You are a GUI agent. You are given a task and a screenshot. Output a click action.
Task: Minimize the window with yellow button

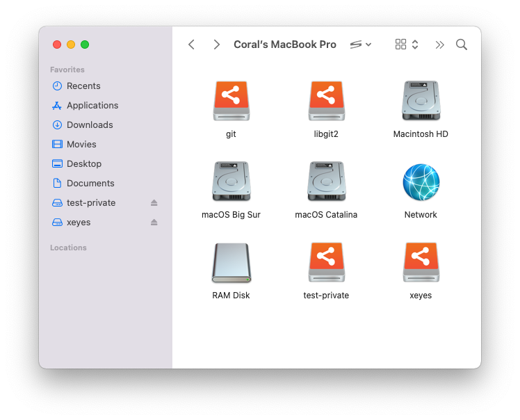[71, 45]
